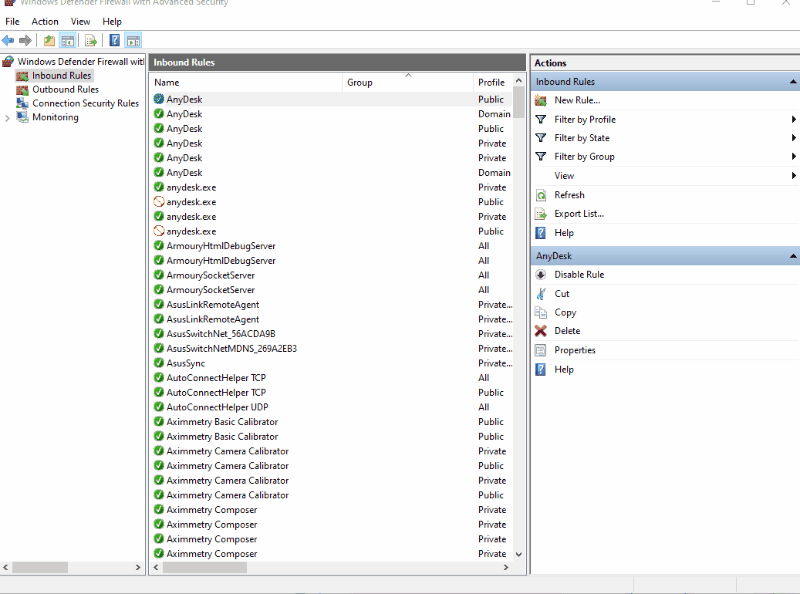Open the Action menu

point(45,21)
